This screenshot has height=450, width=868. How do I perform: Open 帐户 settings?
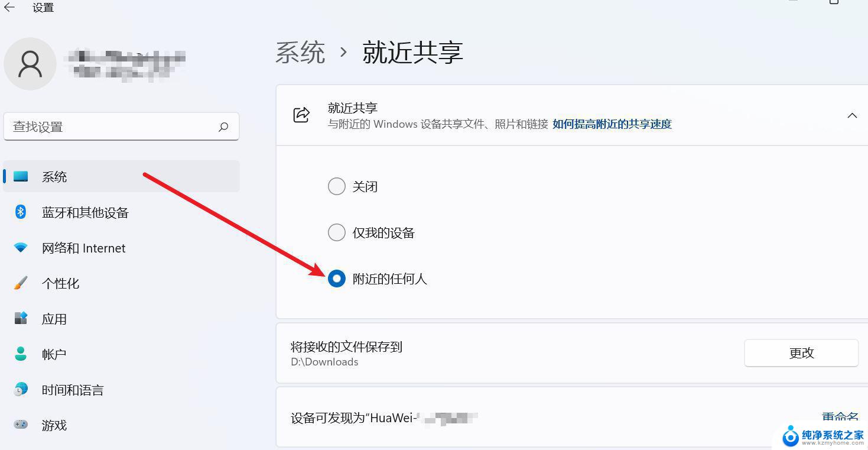click(121, 354)
